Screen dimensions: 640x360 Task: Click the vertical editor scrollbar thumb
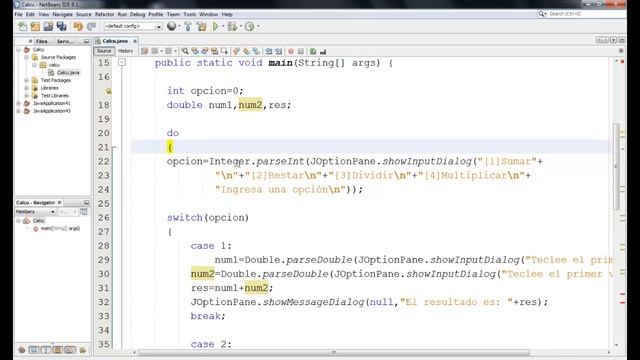click(616, 167)
